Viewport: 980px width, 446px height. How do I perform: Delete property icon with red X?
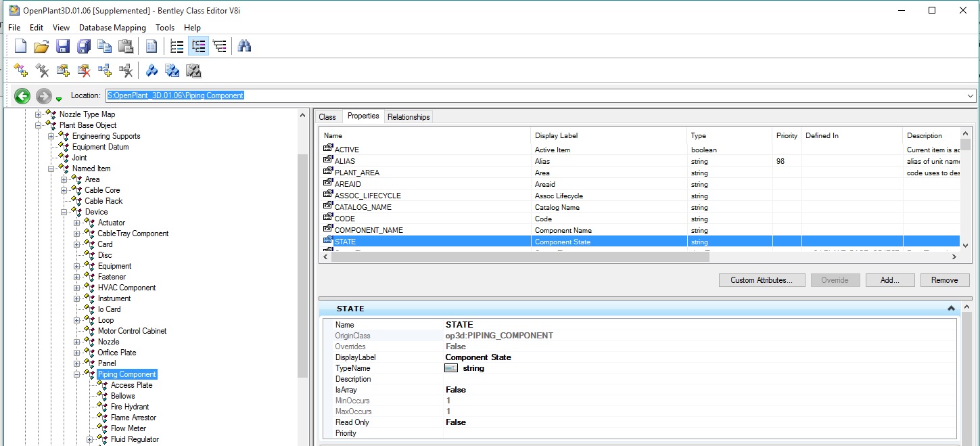tap(84, 70)
